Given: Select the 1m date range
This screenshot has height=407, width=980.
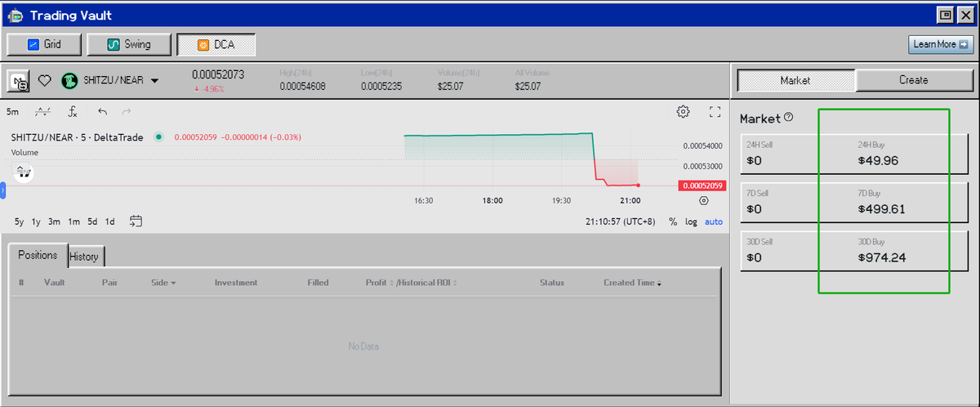Looking at the screenshot, I should click(x=73, y=221).
